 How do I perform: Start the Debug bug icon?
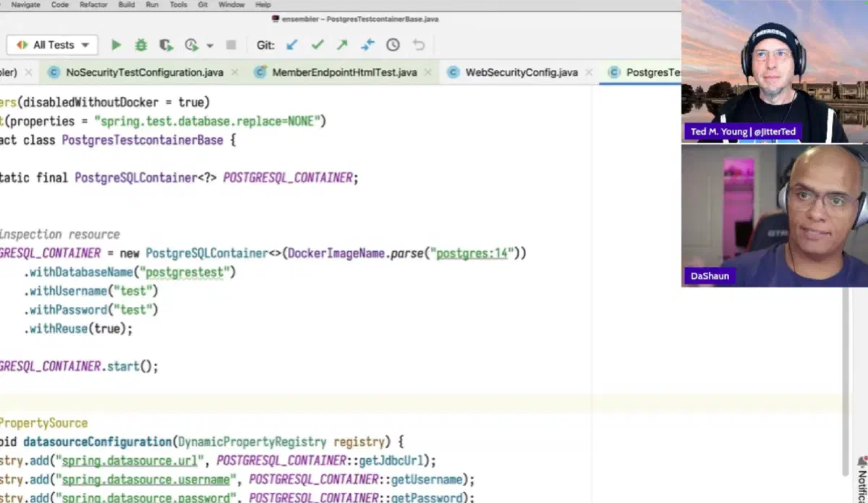point(141,45)
